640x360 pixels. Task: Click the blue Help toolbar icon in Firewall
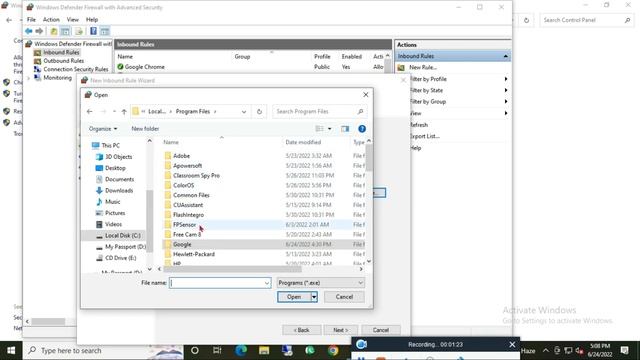(93, 31)
